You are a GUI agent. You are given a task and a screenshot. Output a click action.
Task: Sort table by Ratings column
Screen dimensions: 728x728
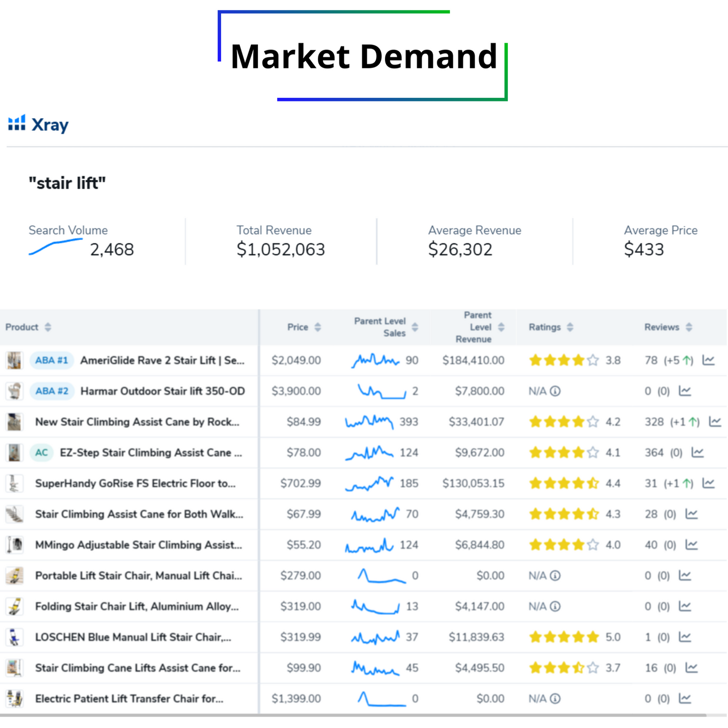point(570,327)
